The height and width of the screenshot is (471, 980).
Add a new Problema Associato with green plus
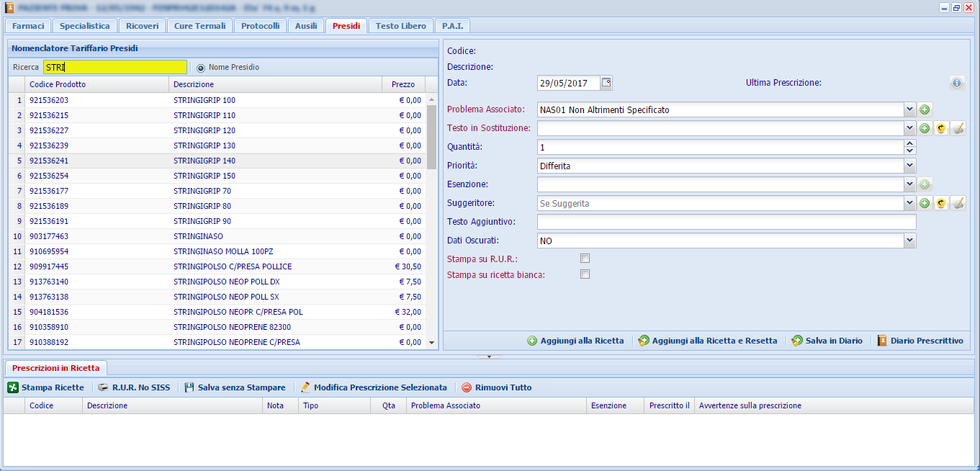(925, 109)
